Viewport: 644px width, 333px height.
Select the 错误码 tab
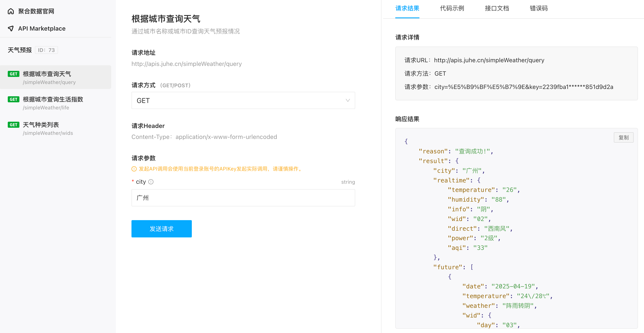pyautogui.click(x=539, y=8)
